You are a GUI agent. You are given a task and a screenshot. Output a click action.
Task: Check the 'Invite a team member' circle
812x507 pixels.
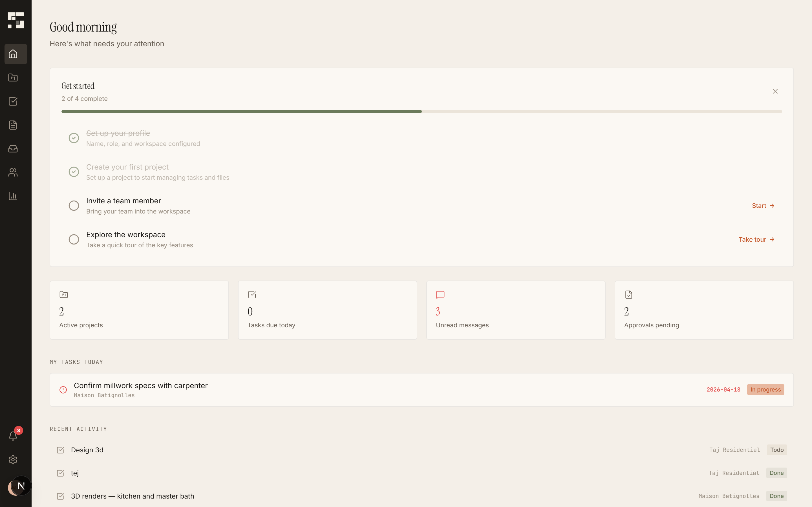74,206
